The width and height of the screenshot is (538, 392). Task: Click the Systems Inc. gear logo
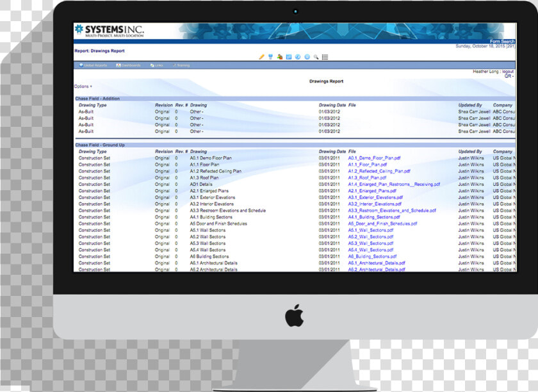(x=79, y=29)
